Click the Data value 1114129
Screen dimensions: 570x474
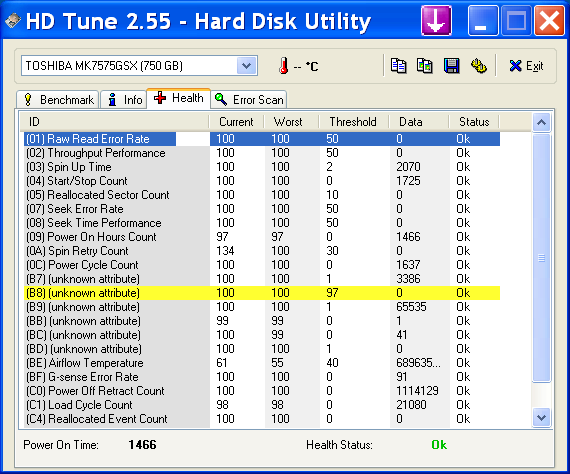417,391
